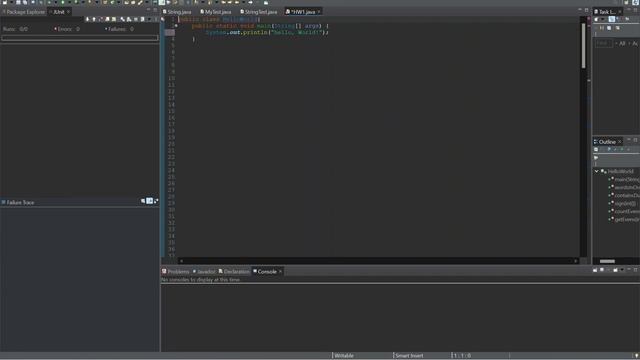This screenshot has width=640, height=360.
Task: Toggle the highlighted Task List toolbar icon
Action: point(611,19)
